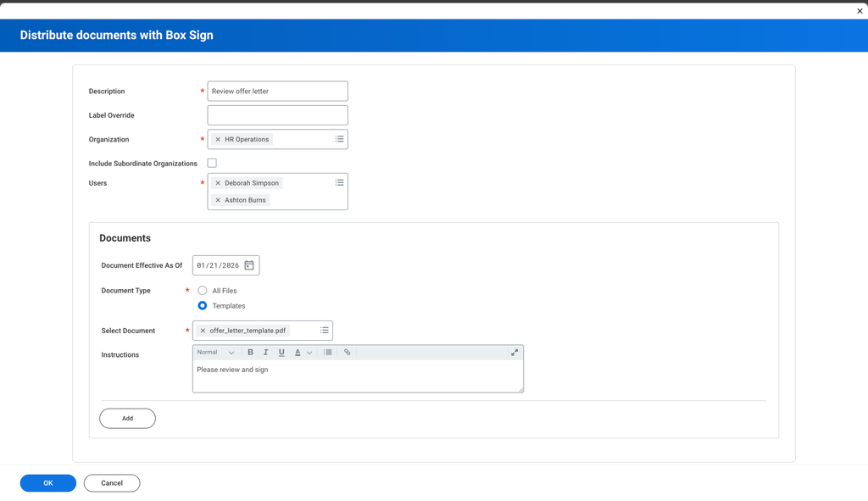The width and height of the screenshot is (868, 501).
Task: Remove offer_letter_template.pdf from Select Document
Action: click(x=203, y=331)
